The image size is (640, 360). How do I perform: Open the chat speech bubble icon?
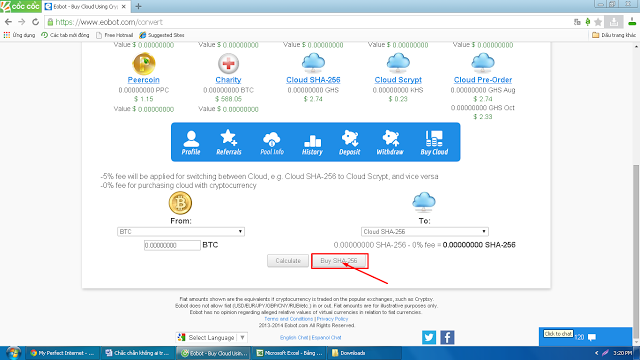click(592, 337)
